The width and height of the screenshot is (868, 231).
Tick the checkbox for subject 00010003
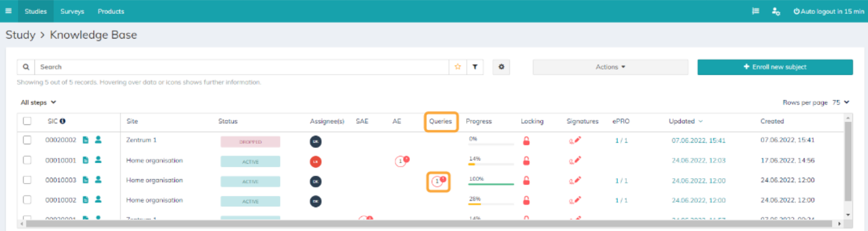(x=27, y=180)
